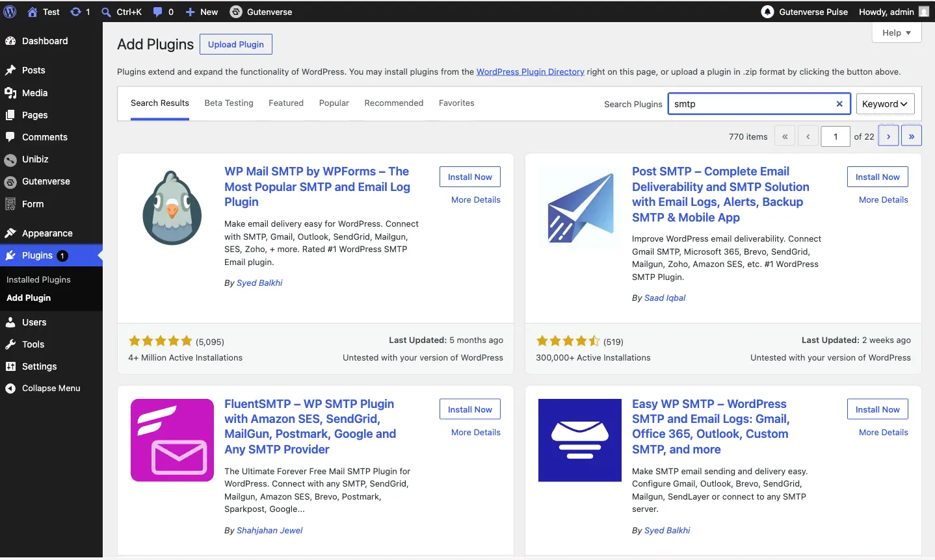Screen dimensions: 935x560
Task: Open the Ctrl+K search magnifier icon
Action: coord(107,12)
